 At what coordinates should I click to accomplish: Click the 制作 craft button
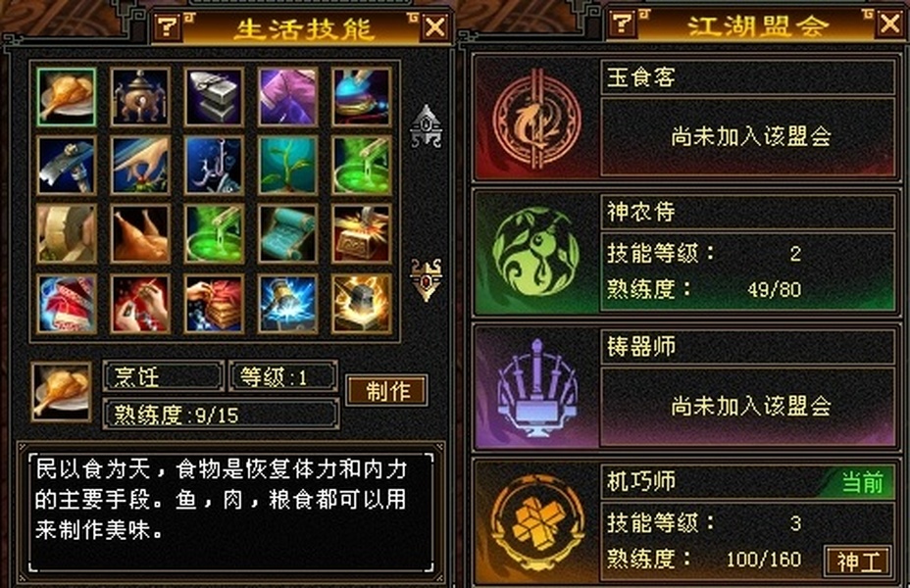click(x=387, y=391)
